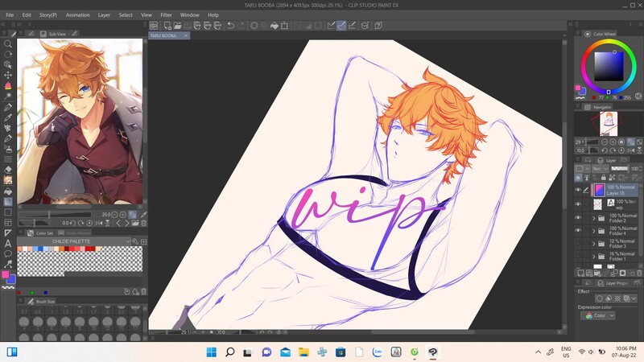Open CHILDE PALETTE color set dropdown
The image size is (644, 362).
click(74, 241)
